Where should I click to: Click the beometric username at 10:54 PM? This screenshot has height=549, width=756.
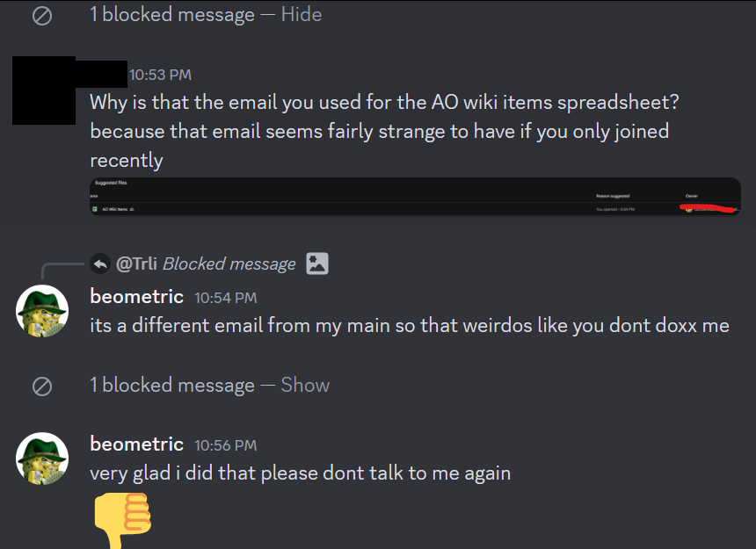coord(136,297)
